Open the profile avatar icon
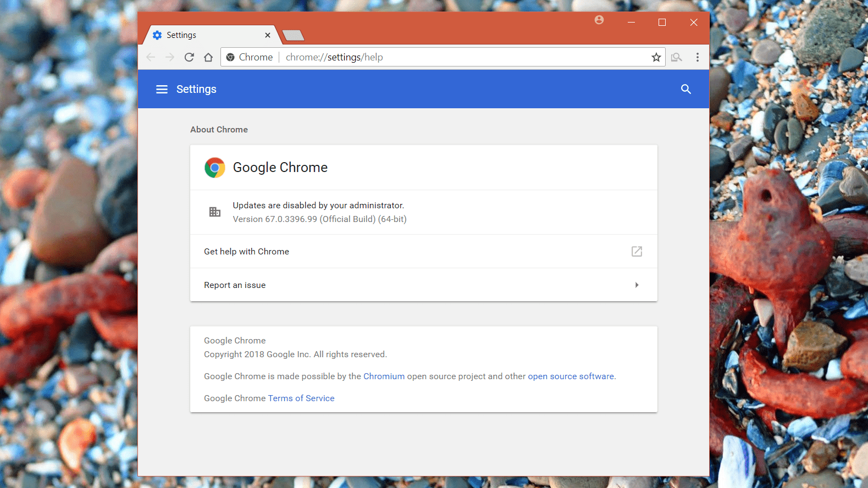The width and height of the screenshot is (868, 488). point(599,20)
